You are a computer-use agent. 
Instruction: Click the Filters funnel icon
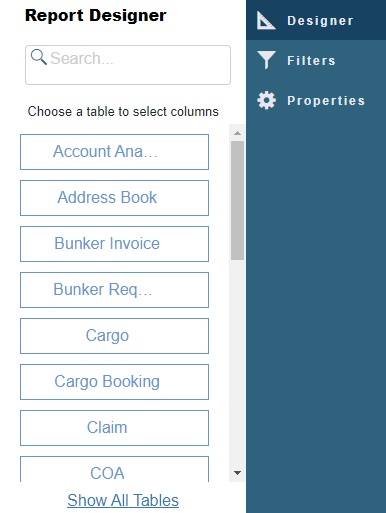pyautogui.click(x=266, y=60)
